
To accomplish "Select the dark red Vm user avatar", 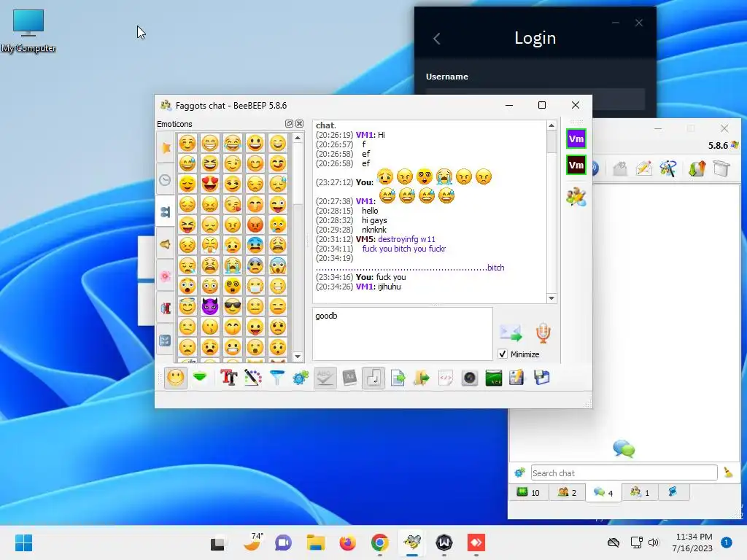I will [x=576, y=166].
